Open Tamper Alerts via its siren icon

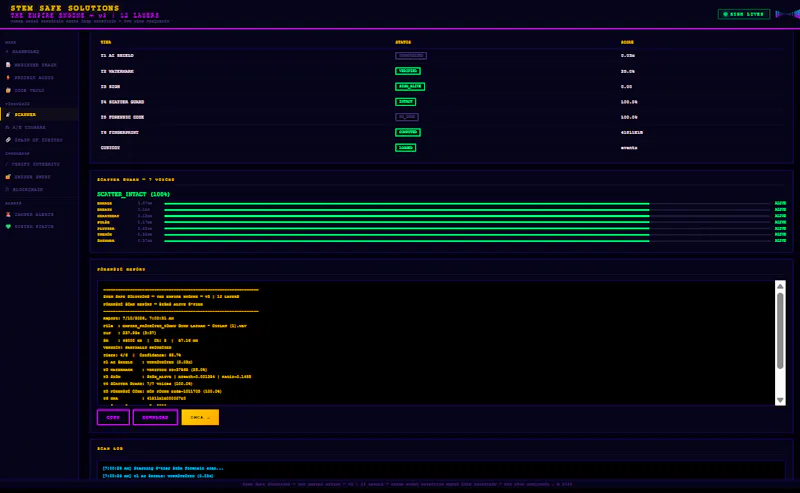[x=8, y=214]
